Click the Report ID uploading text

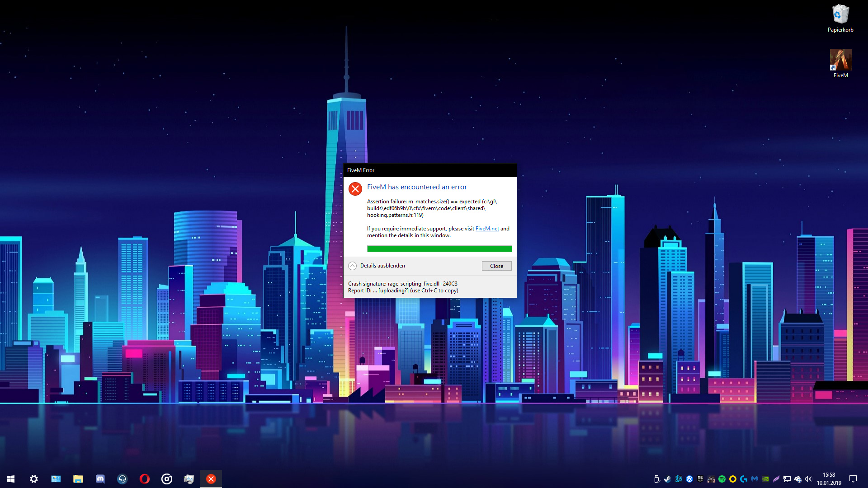(403, 291)
